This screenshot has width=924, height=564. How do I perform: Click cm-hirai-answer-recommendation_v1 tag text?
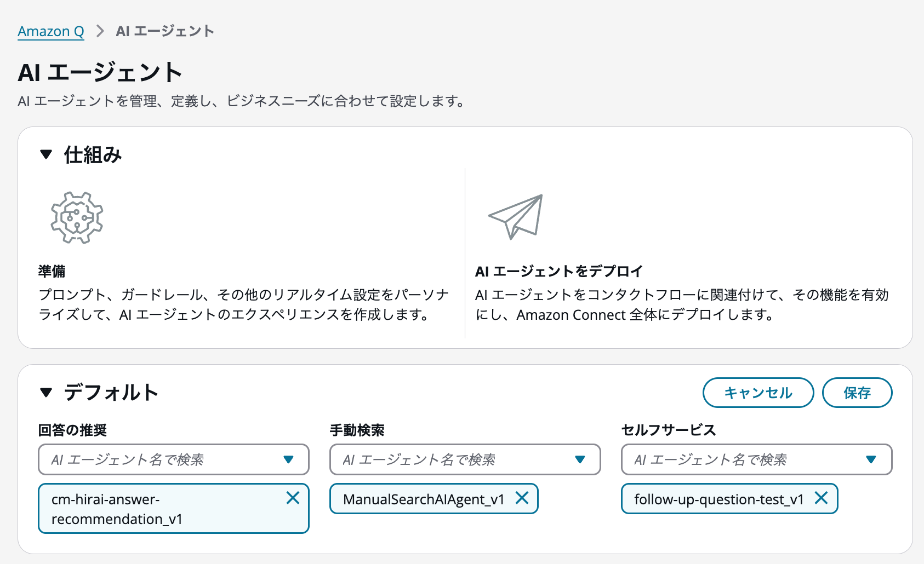click(117, 509)
